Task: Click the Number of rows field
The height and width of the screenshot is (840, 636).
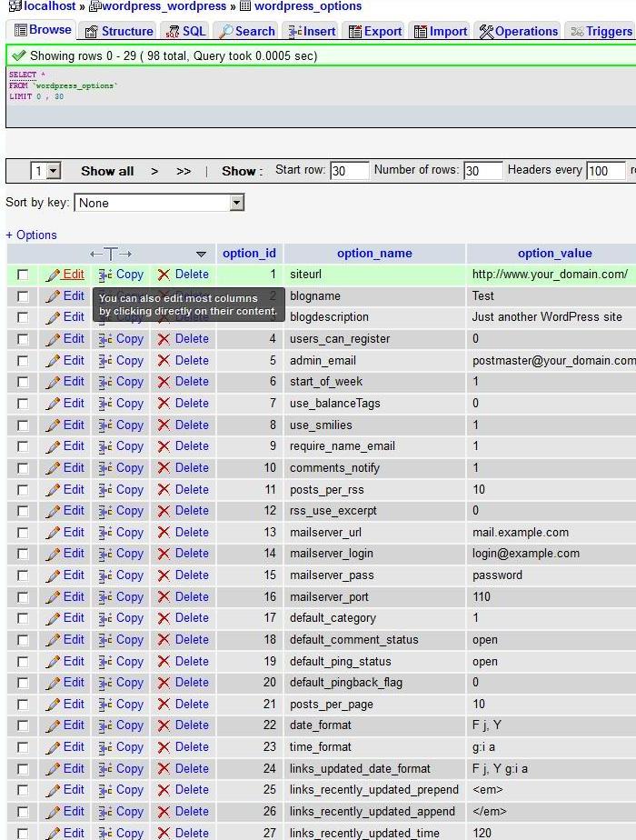Action: (482, 171)
